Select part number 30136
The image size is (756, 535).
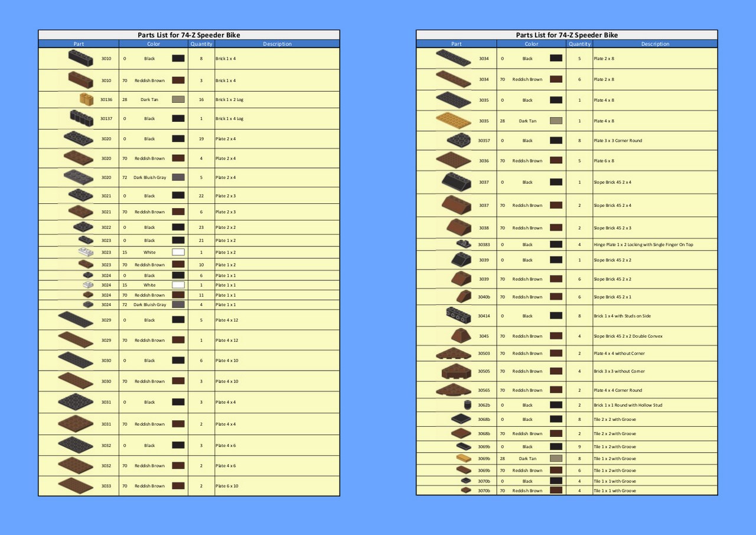click(106, 100)
